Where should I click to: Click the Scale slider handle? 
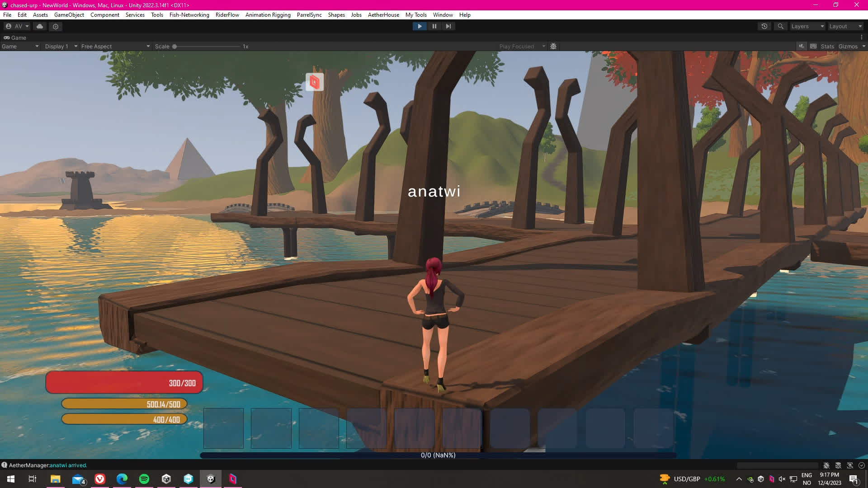pos(175,46)
